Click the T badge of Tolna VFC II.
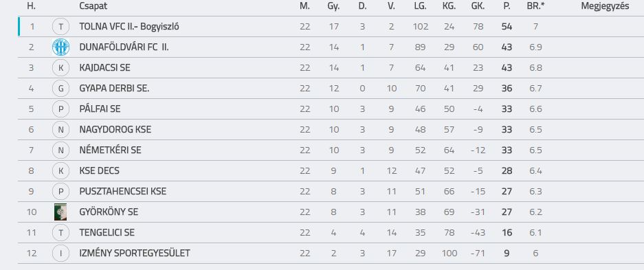The width and height of the screenshot is (644, 270). click(60, 27)
